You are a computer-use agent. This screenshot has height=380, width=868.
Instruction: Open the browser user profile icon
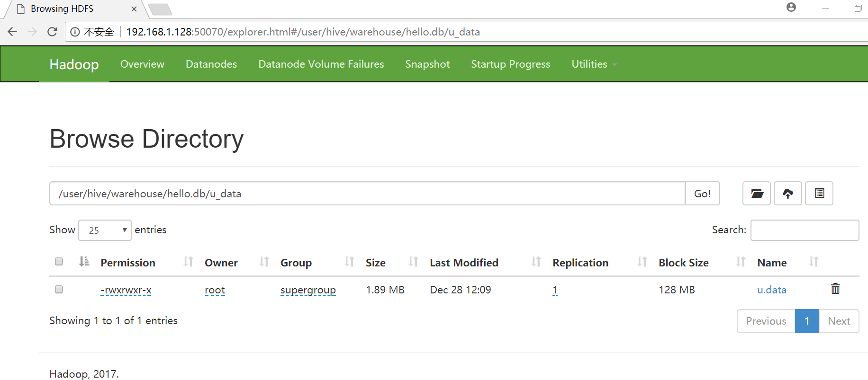coord(791,8)
